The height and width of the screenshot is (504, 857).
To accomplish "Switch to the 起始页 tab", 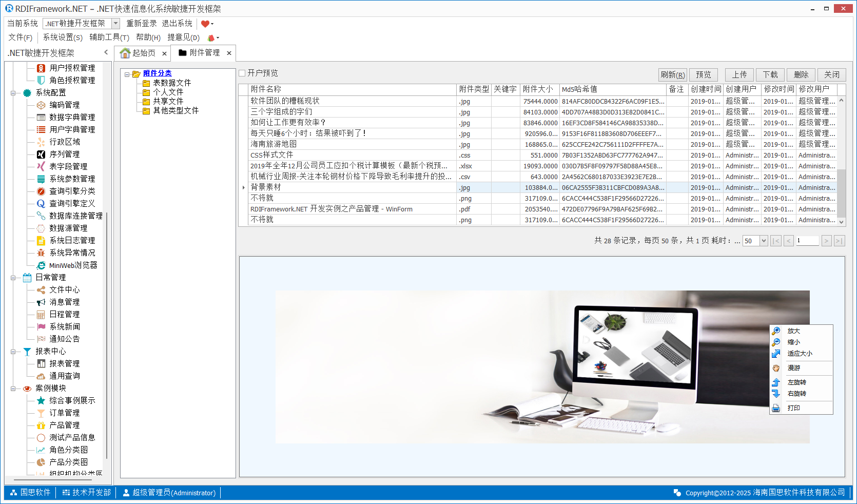I will pyautogui.click(x=139, y=53).
